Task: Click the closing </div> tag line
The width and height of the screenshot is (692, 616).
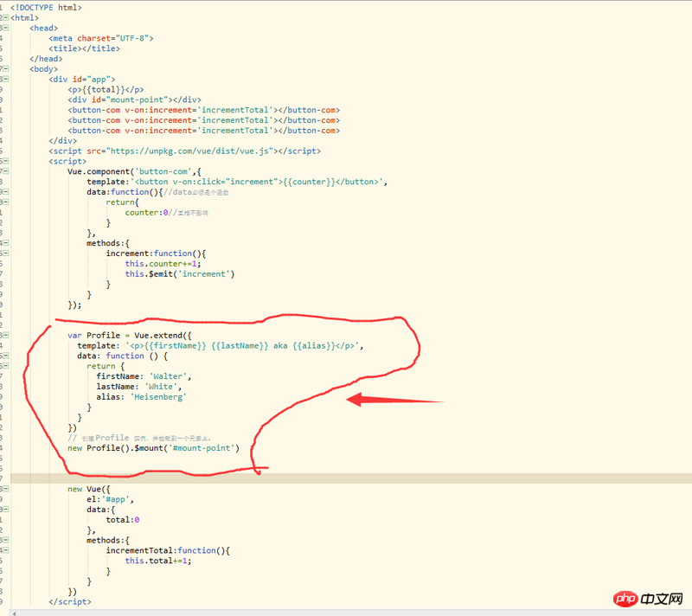Action: [62, 141]
